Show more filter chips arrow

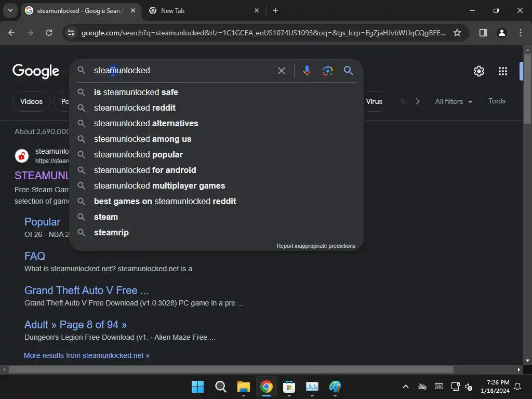(x=418, y=101)
